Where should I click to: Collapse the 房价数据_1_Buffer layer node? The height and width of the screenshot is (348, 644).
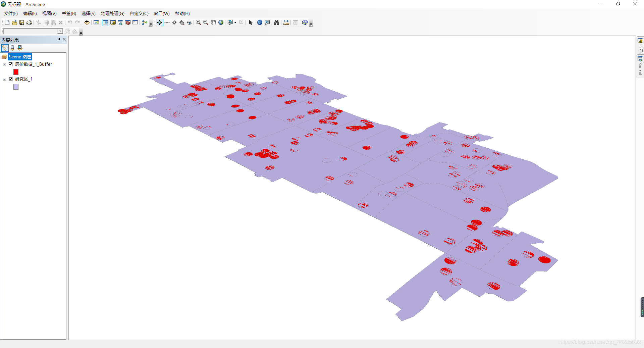click(5, 64)
